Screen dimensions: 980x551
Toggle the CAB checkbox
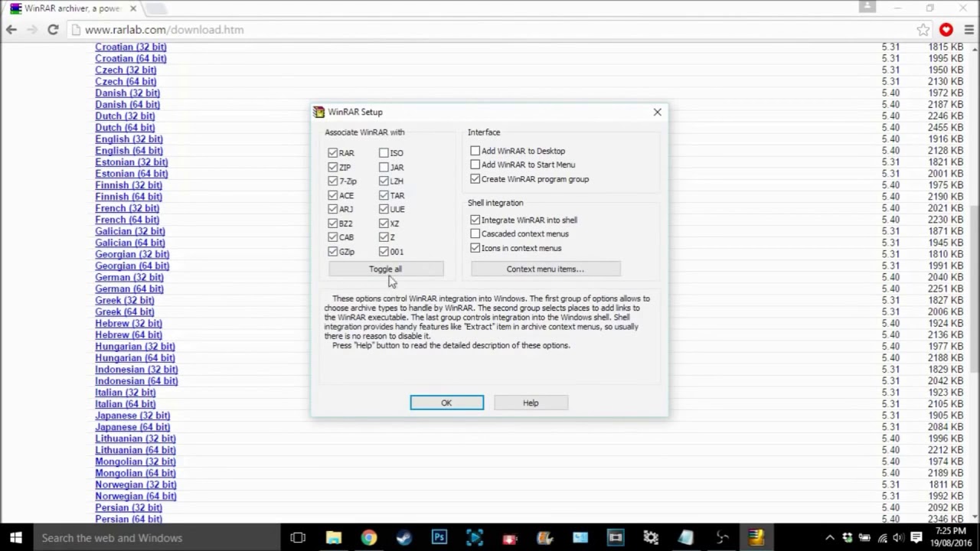[333, 237]
